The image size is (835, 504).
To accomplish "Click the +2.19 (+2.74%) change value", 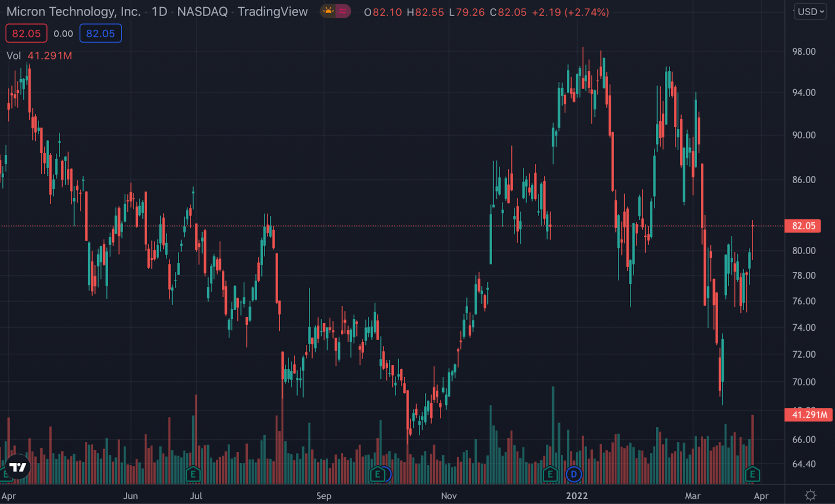I will point(570,12).
